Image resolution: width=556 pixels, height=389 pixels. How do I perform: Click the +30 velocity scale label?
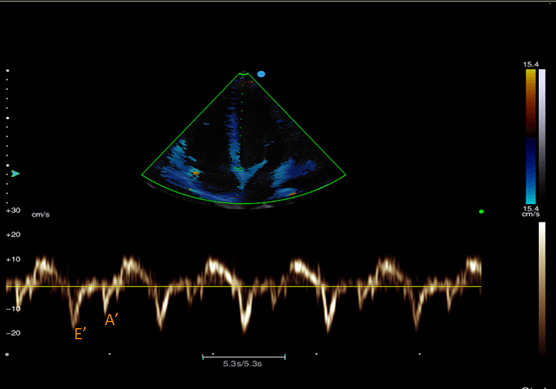[13, 210]
